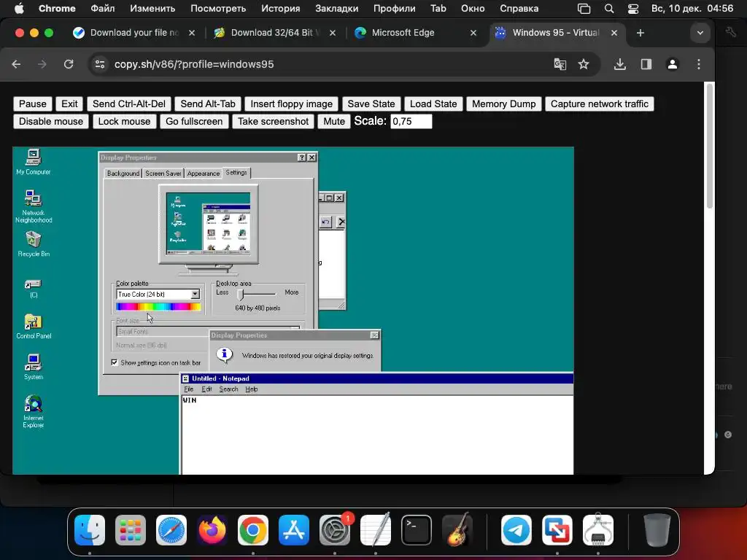Toggle Show settings icon on task bar checkbox
The height and width of the screenshot is (560, 747).
(x=115, y=362)
